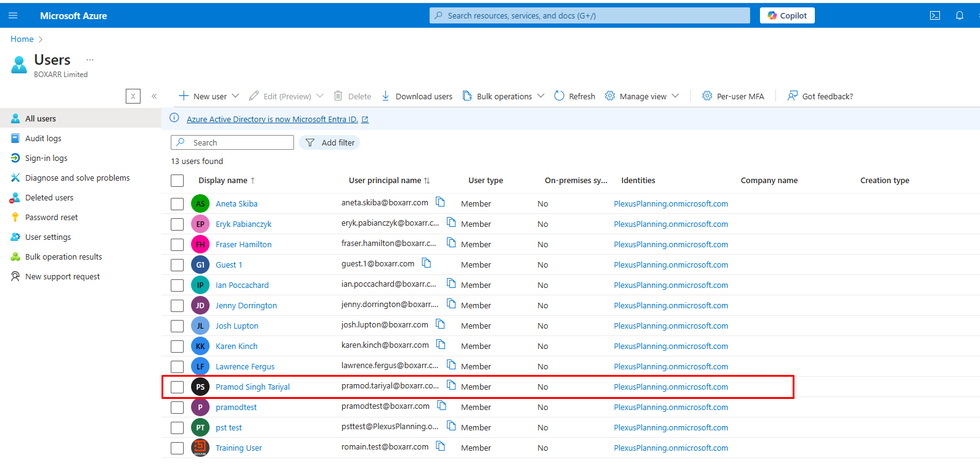
Task: Copy Ian Poccachard's principal name
Action: pyautogui.click(x=451, y=283)
